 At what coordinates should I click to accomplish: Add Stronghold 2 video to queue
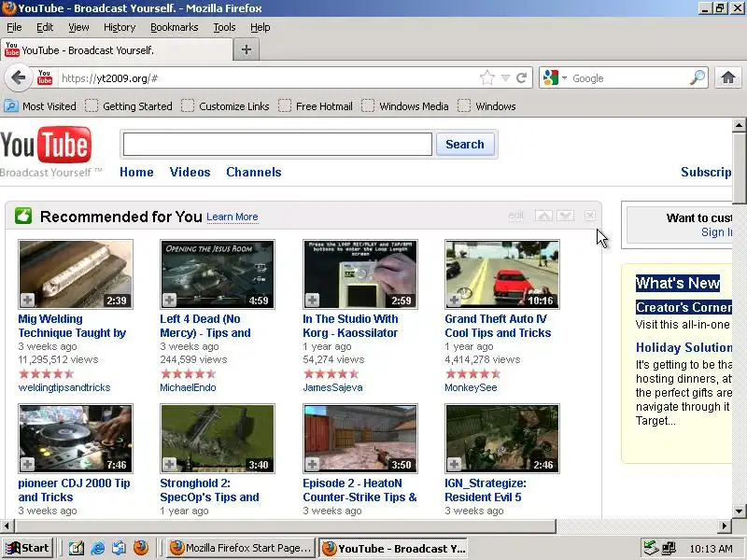(169, 464)
